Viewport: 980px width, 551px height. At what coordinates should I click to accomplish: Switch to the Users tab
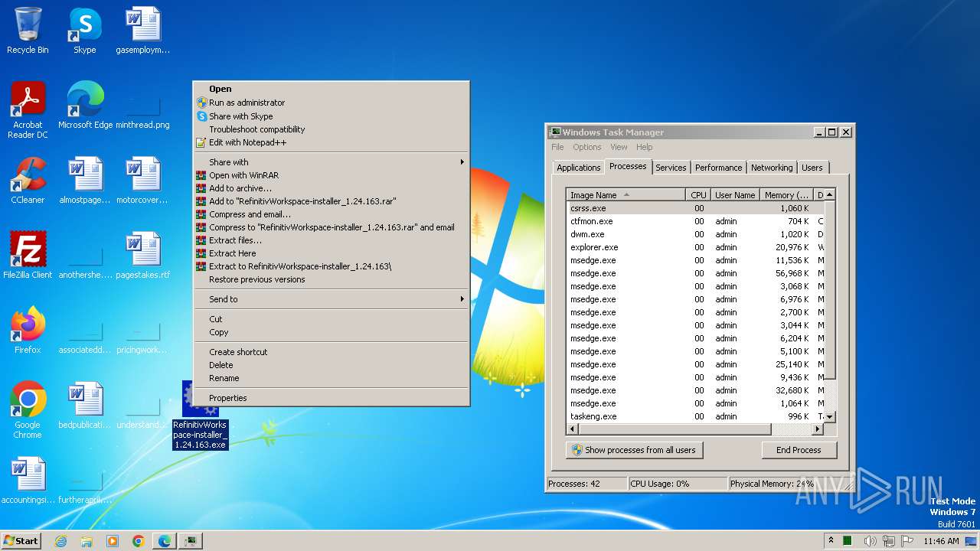[x=812, y=168]
